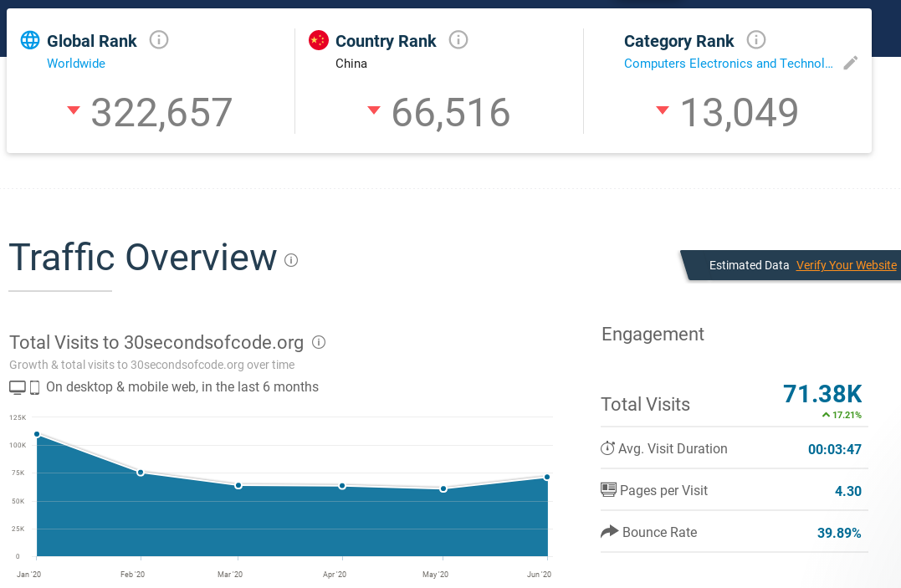901x588 pixels.
Task: Click the desktop icon near traffic description
Action: (18, 386)
